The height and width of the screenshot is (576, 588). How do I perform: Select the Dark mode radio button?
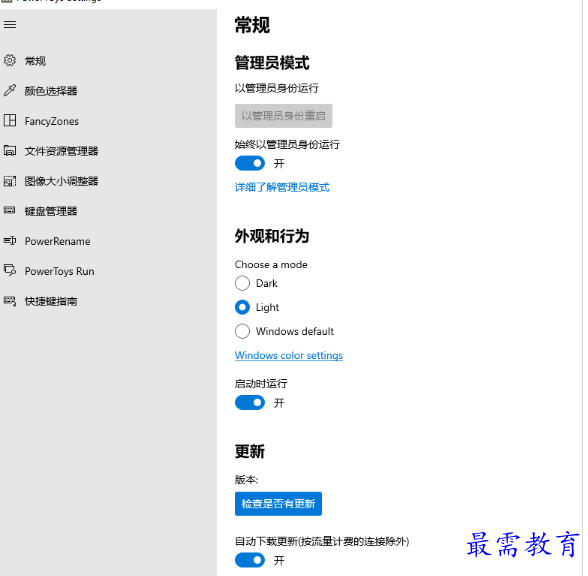click(x=242, y=283)
